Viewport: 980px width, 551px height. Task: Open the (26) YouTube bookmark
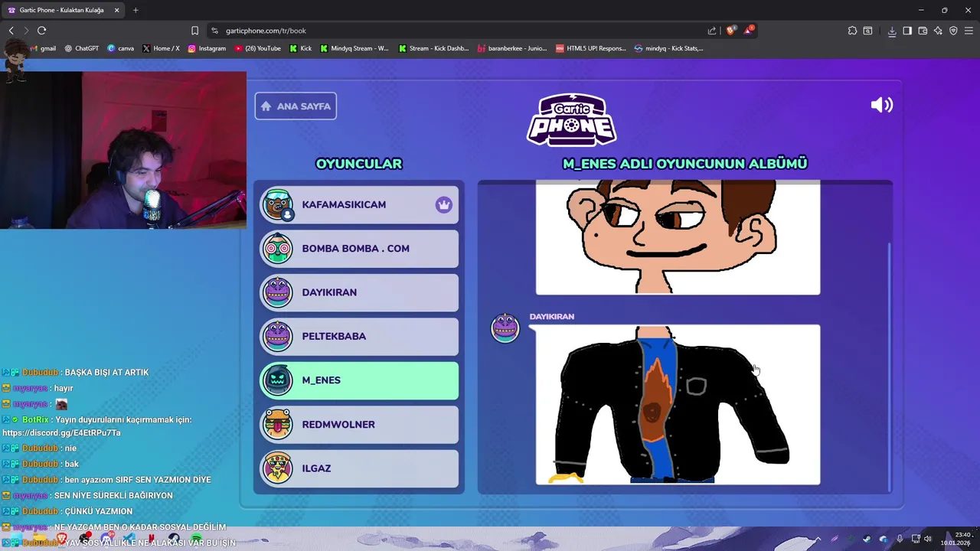pos(258,48)
